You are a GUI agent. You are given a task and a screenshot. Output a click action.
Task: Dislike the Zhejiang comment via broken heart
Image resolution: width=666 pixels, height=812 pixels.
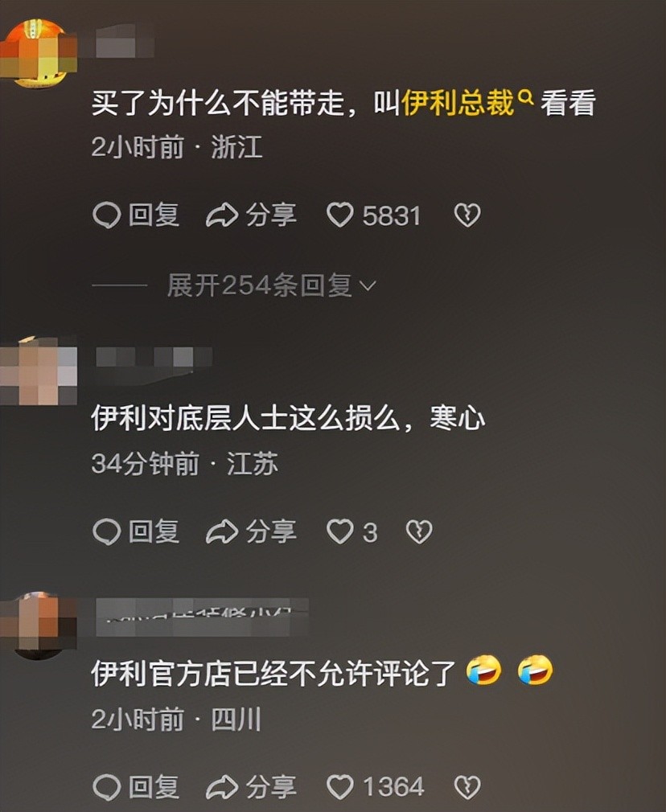467,215
